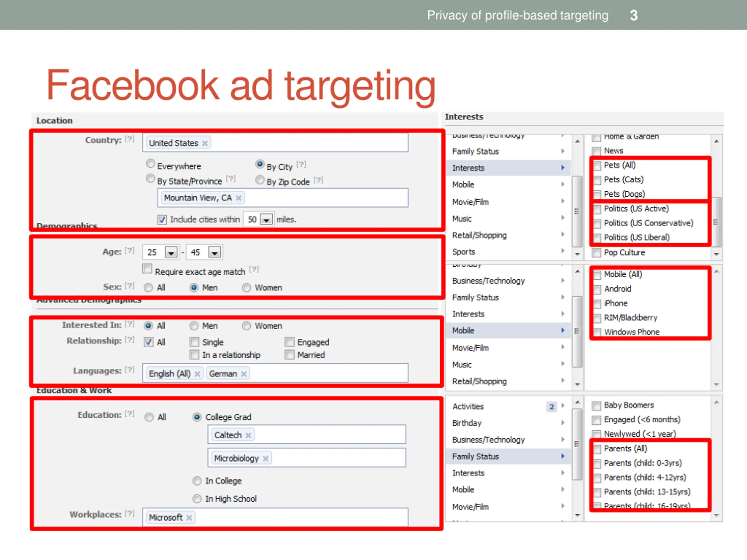Enable Require exact age match checkbox
This screenshot has width=747, height=560.
pyautogui.click(x=147, y=269)
